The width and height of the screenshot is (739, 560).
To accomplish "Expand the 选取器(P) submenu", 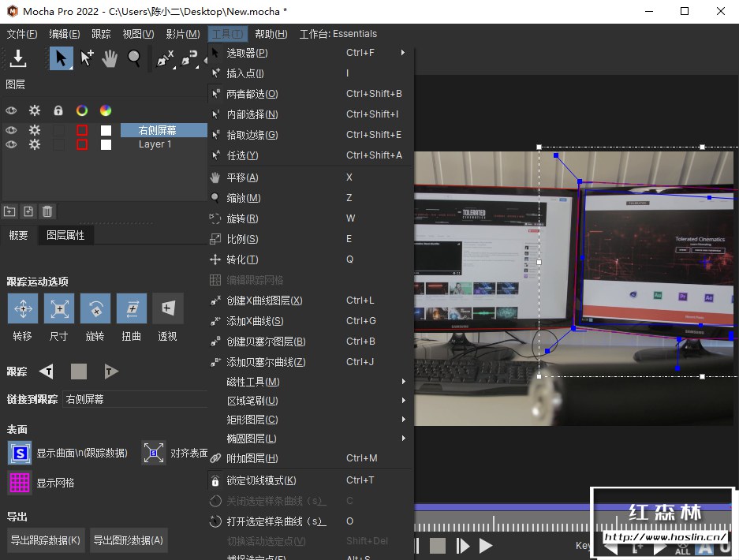I will (x=311, y=53).
